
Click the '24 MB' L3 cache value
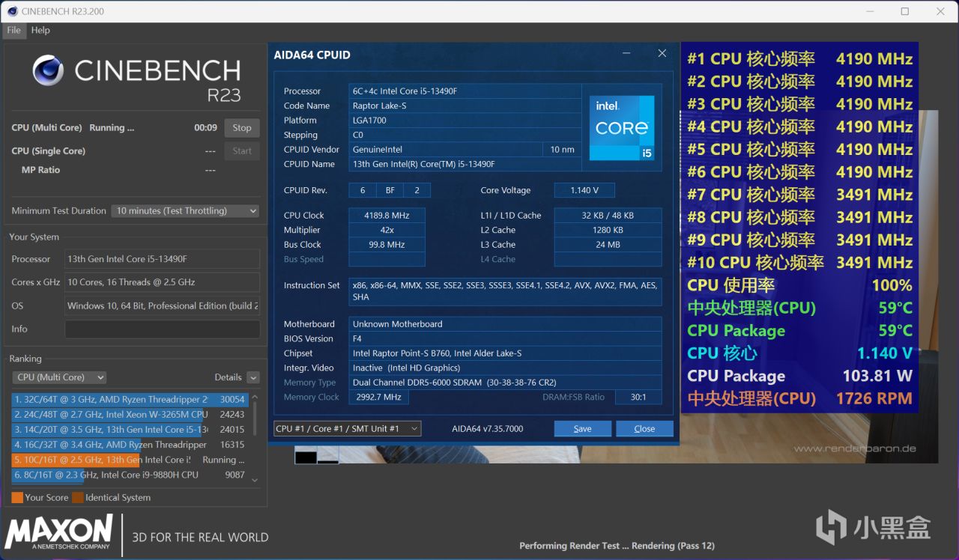tap(608, 245)
